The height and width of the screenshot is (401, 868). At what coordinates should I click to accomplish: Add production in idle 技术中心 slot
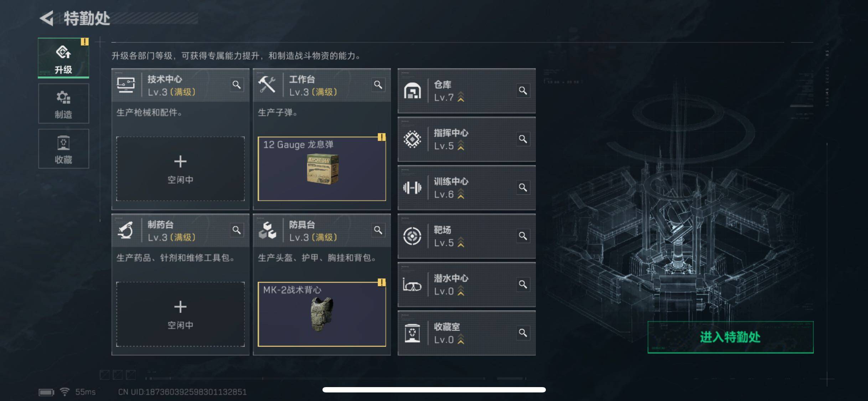coord(180,169)
